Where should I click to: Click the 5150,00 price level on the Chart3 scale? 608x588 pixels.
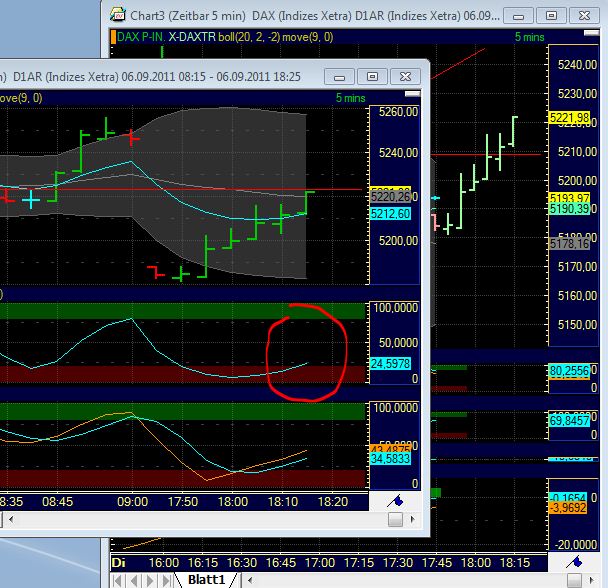point(577,325)
